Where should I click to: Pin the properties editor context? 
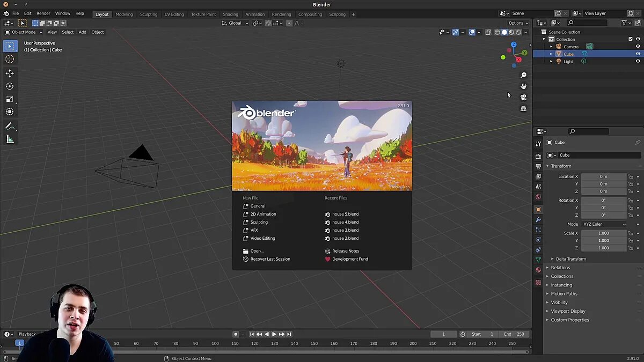638,143
